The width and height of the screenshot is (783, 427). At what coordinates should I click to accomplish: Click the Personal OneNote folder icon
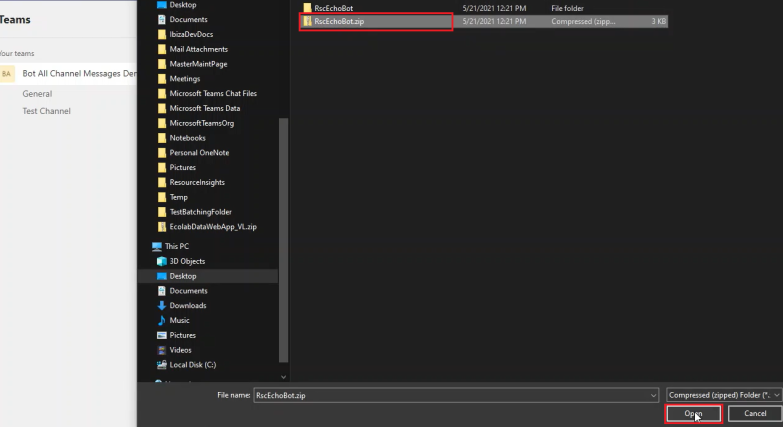161,153
